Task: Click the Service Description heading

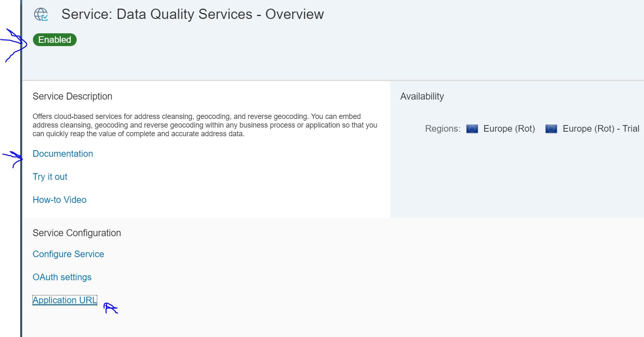Action: pos(73,96)
